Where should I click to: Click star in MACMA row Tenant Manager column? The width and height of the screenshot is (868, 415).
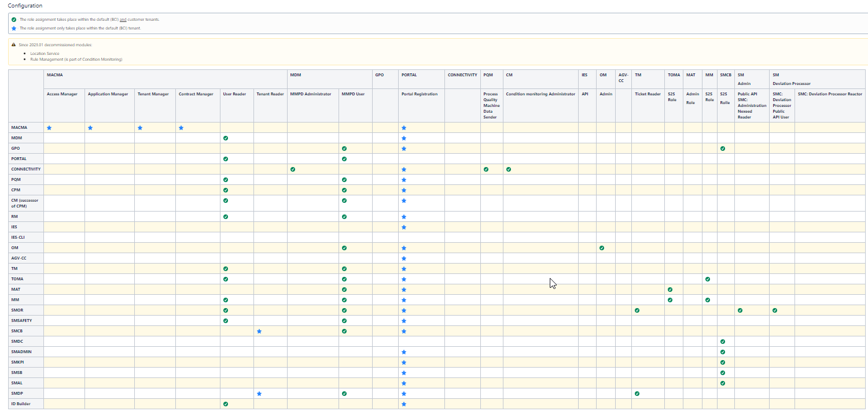click(x=140, y=128)
